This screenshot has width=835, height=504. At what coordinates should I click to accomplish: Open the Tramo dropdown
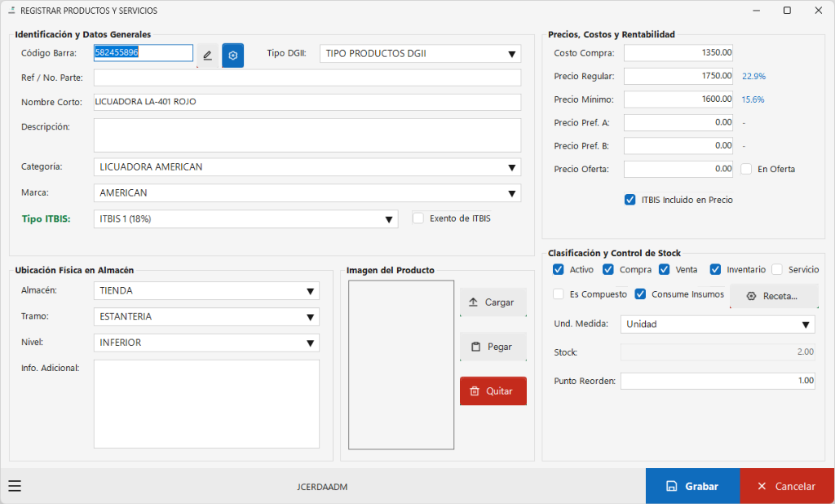coord(206,316)
